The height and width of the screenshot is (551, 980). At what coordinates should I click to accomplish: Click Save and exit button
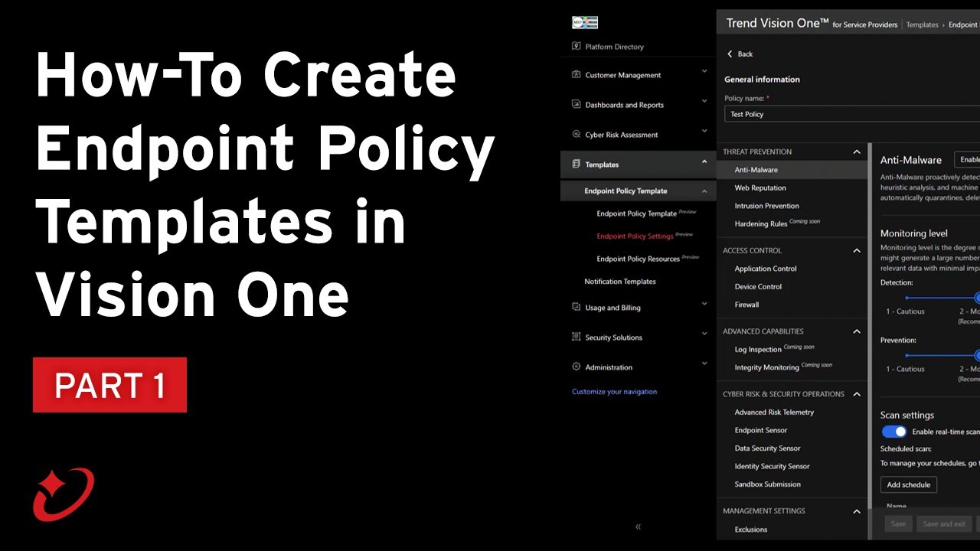(x=944, y=524)
